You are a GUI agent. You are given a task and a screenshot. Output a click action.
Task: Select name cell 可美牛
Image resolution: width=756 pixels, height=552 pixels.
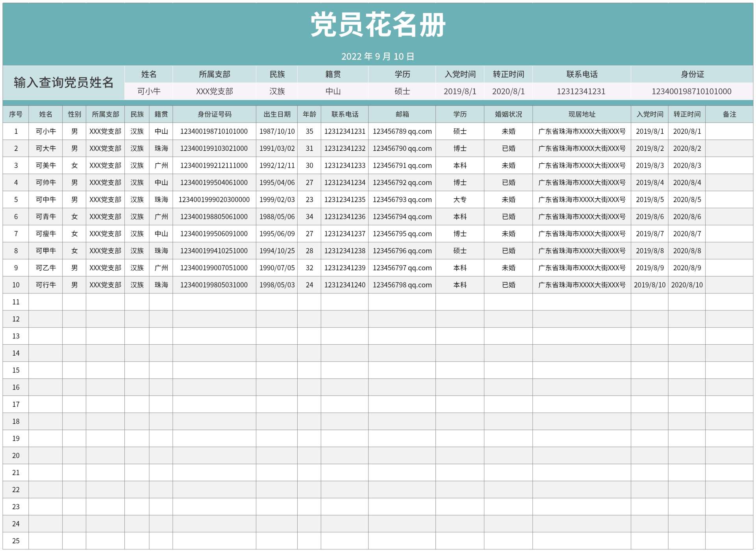46,165
